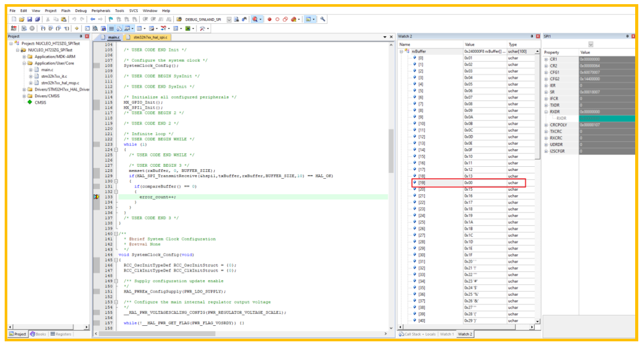Click the Value column header in Watch 2
This screenshot has width=644, height=346.
[484, 45]
